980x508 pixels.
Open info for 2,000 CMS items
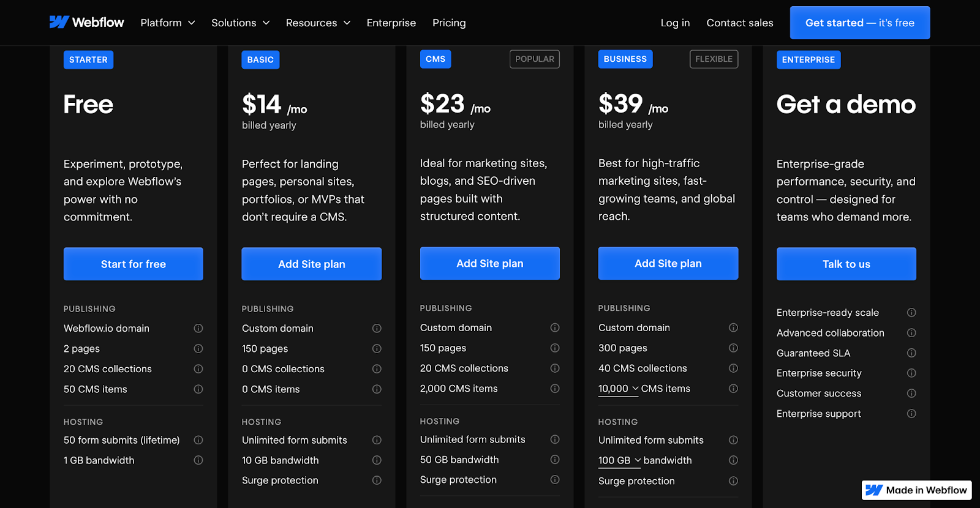click(x=555, y=389)
